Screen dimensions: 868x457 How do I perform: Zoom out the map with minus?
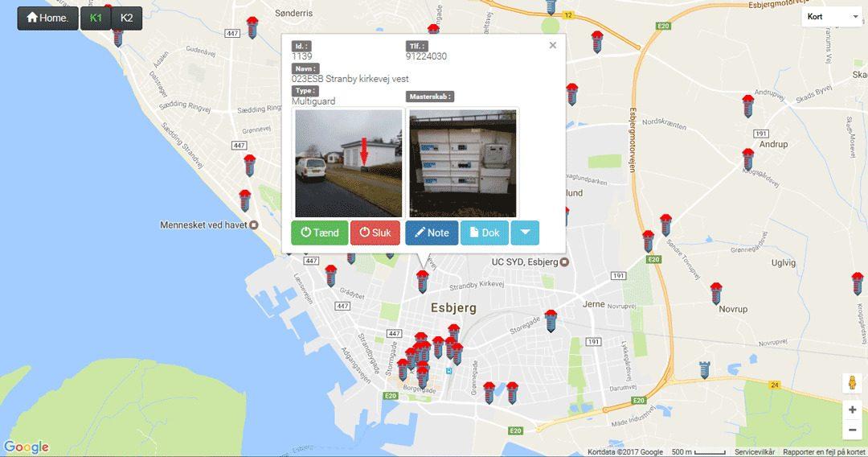[x=853, y=430]
